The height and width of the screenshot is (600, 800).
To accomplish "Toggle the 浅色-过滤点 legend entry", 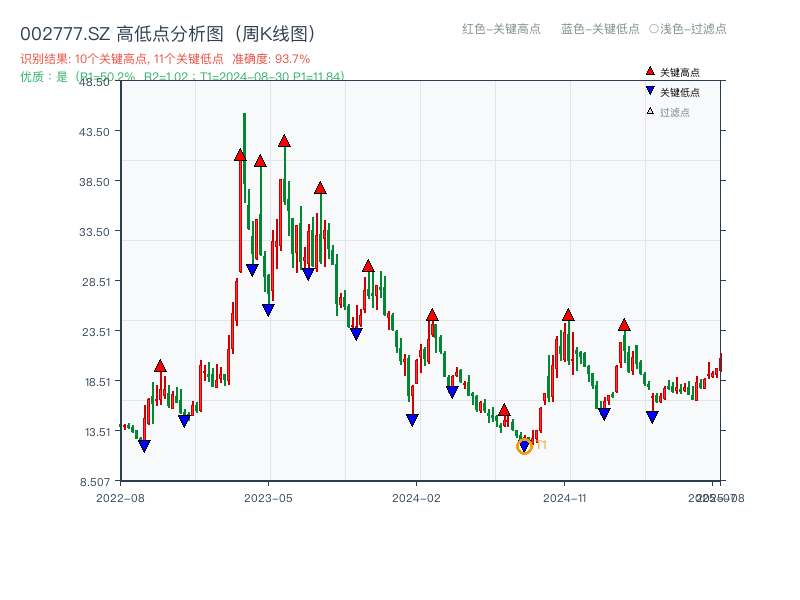I will point(695,28).
